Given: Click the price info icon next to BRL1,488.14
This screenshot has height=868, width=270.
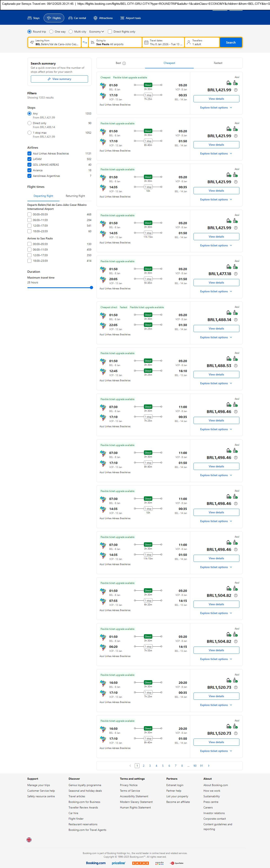Looking at the screenshot, I should (x=236, y=320).
